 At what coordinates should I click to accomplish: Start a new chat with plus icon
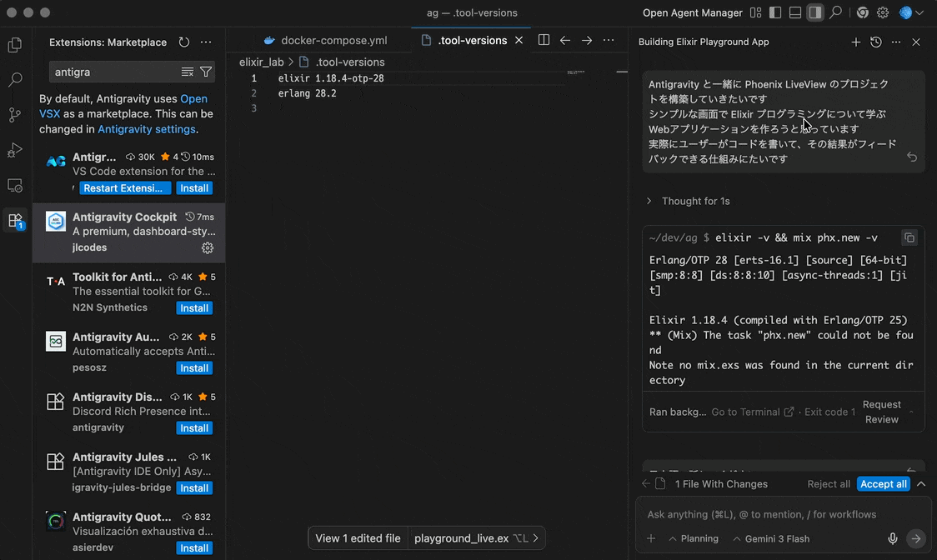pos(856,42)
